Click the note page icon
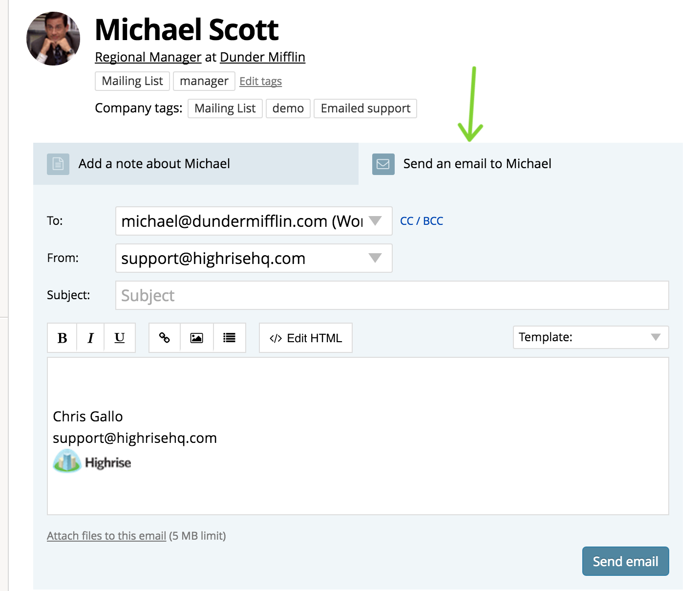The image size is (700, 591). point(58,164)
